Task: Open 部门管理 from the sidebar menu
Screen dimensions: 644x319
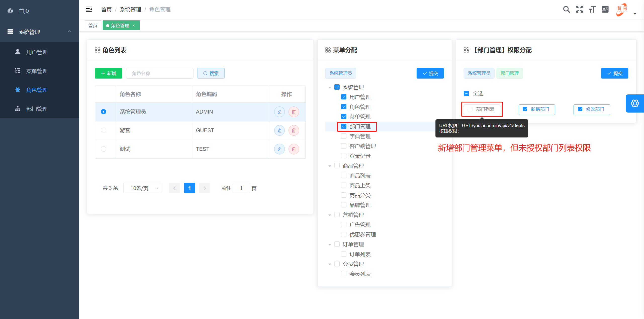Action: [x=36, y=109]
